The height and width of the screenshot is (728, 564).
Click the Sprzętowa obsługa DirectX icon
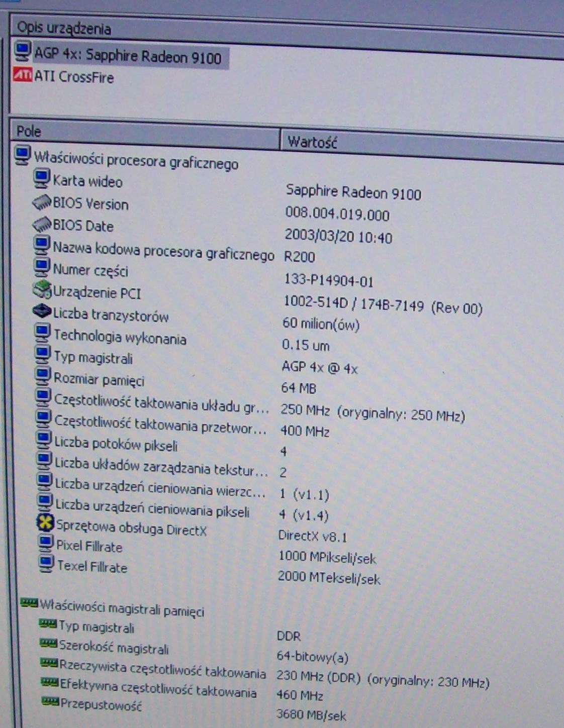tap(46, 523)
